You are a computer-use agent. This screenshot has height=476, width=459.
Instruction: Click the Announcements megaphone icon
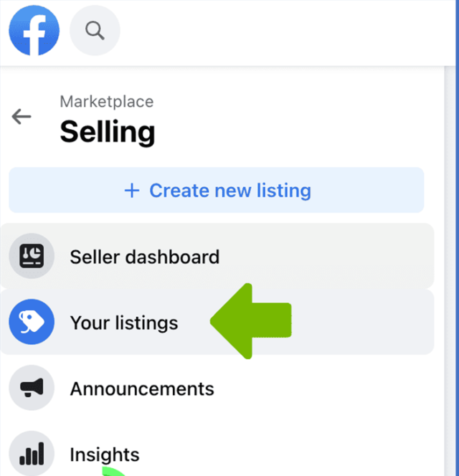[x=32, y=389]
